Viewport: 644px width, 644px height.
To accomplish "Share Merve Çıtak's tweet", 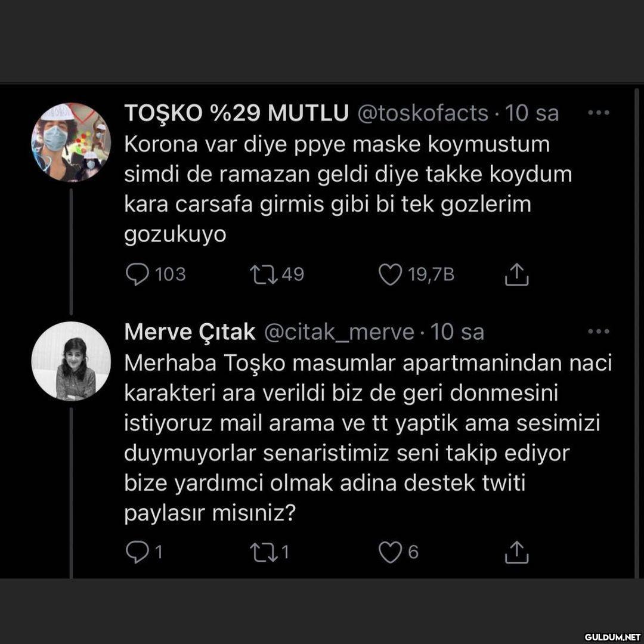I will coord(516,553).
